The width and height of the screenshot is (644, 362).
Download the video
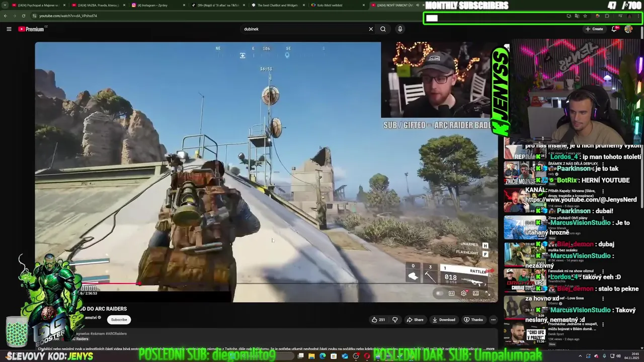point(444,320)
